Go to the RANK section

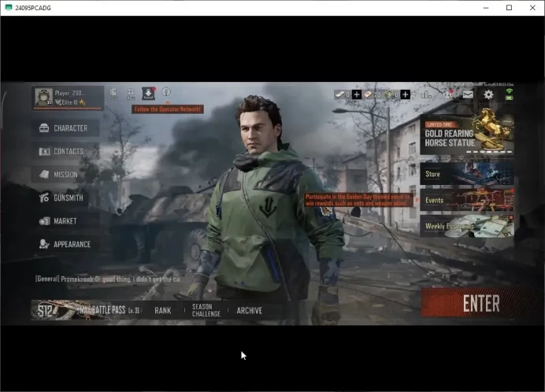pos(163,310)
